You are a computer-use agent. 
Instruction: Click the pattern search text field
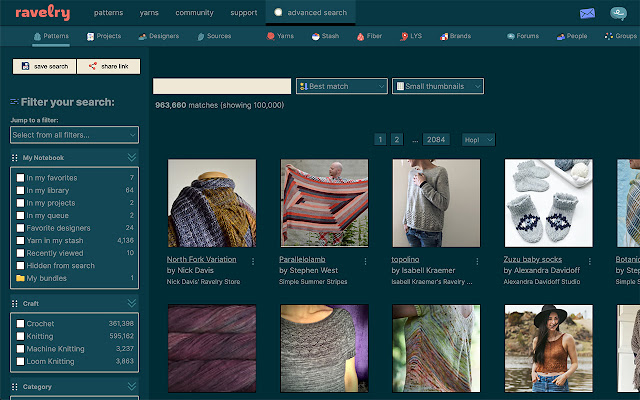pyautogui.click(x=222, y=87)
